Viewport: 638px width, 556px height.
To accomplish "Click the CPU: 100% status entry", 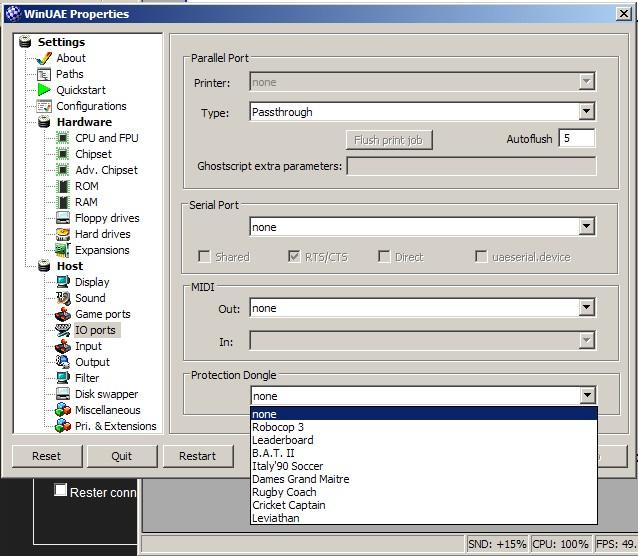I will [560, 544].
